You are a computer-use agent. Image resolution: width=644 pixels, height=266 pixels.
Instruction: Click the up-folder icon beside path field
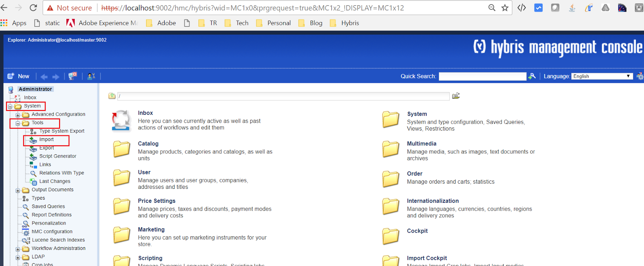(112, 96)
